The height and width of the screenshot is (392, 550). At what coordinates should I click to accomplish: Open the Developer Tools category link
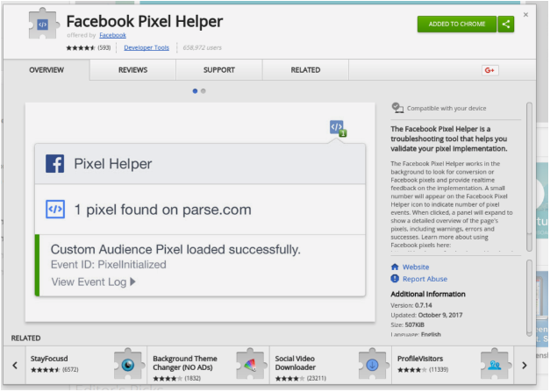(x=146, y=47)
